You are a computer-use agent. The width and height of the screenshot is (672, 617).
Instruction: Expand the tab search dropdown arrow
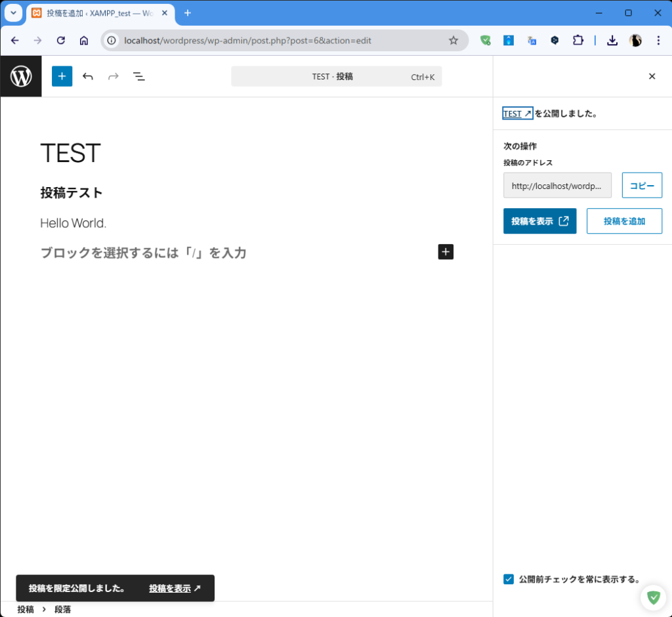pyautogui.click(x=13, y=13)
